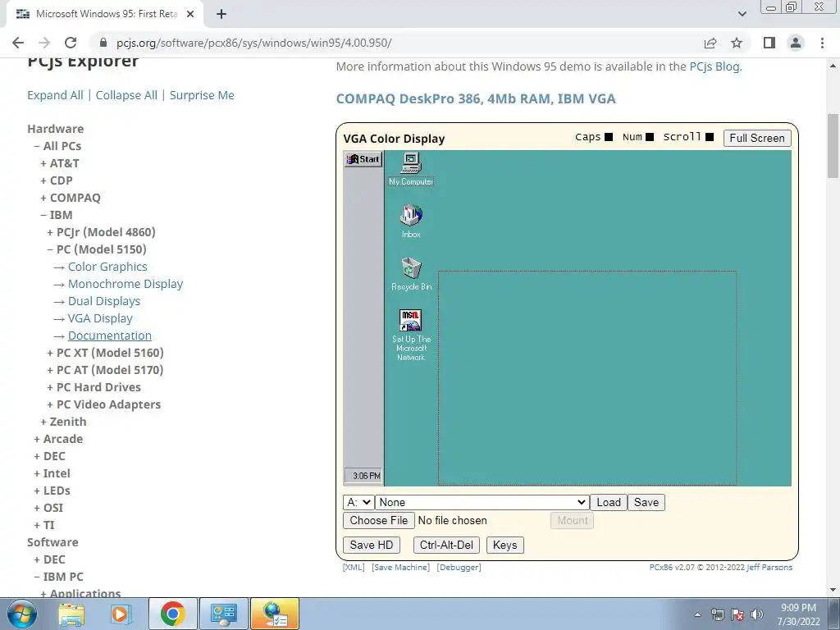Show hidden tray icons arrow

coord(697,614)
